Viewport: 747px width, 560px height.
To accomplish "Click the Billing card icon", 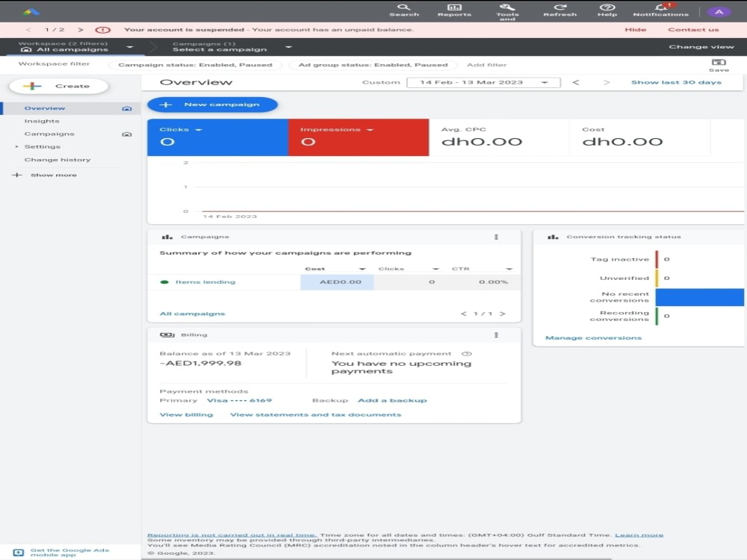I will [x=167, y=335].
